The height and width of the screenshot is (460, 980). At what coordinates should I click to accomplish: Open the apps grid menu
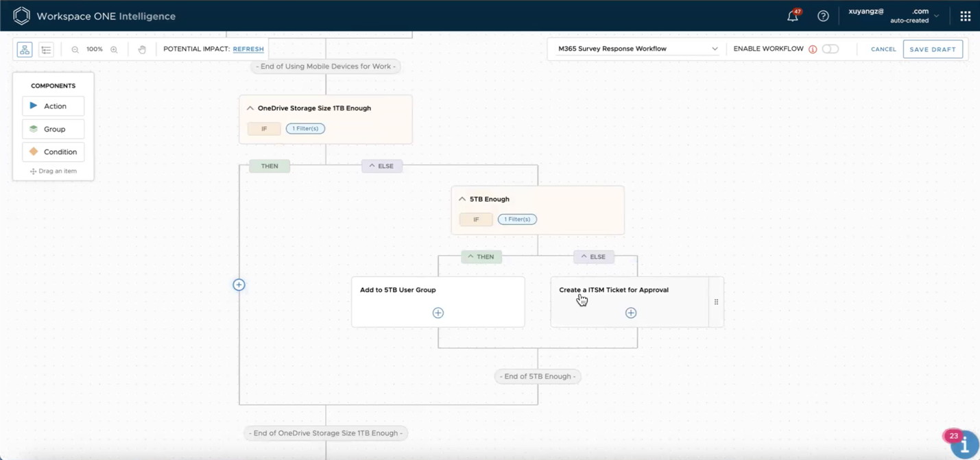(x=965, y=16)
